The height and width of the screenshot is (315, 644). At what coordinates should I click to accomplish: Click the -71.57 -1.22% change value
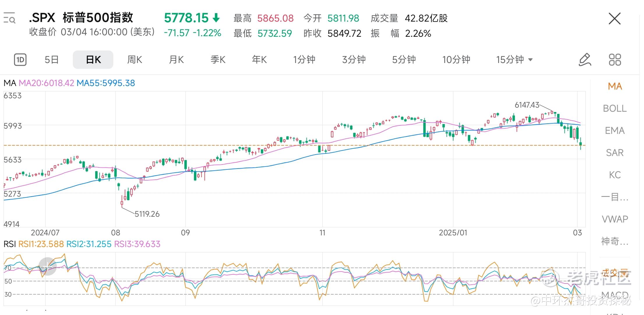(193, 33)
